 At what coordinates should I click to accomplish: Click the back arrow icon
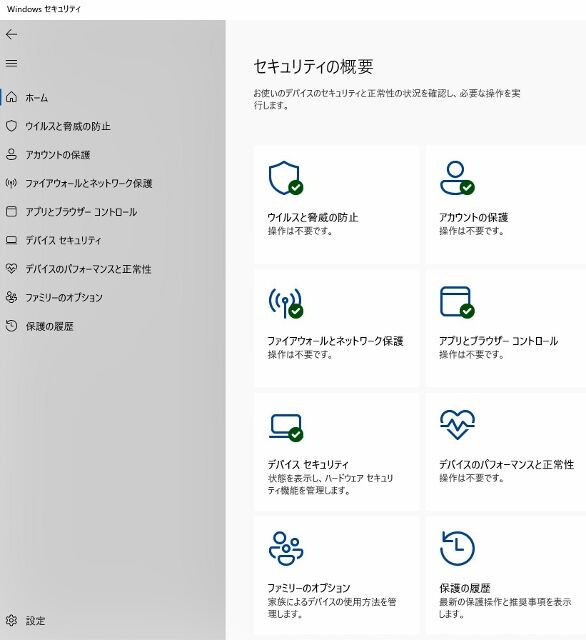point(11,34)
